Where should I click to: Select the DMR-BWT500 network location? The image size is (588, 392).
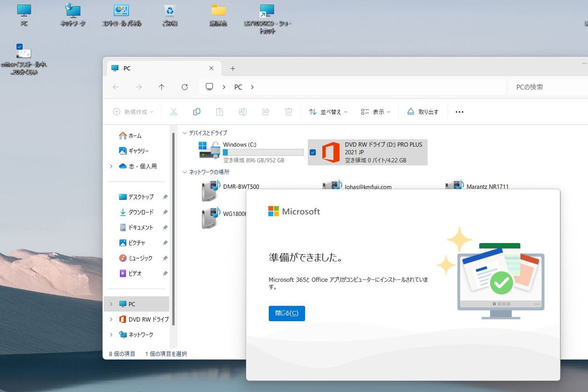coord(230,190)
